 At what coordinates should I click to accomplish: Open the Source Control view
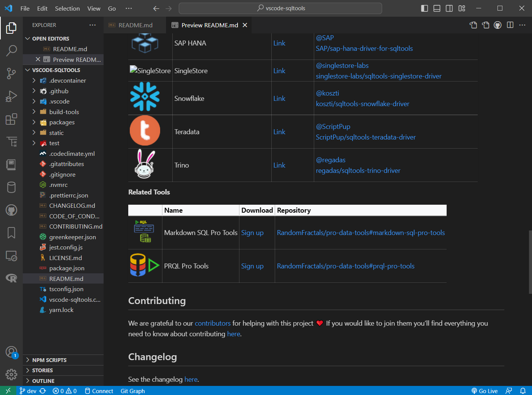11,74
